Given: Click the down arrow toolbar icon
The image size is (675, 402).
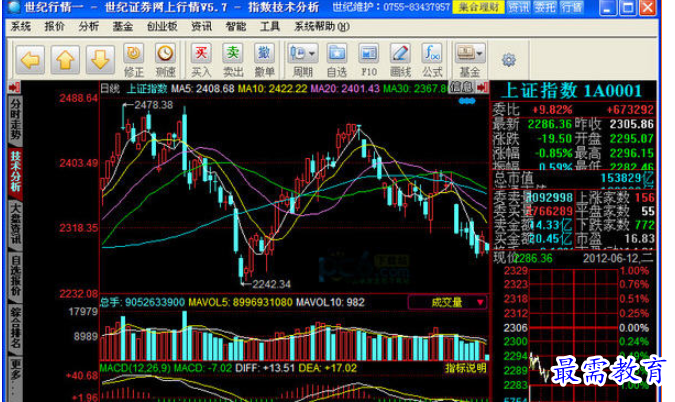Looking at the screenshot, I should pyautogui.click(x=100, y=60).
